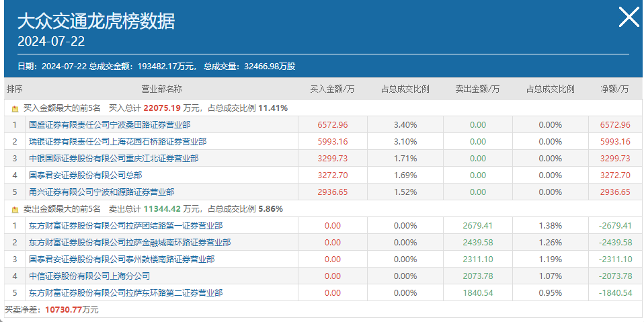Click the sell total 11344.42 value
644x322 pixels.
(162, 208)
